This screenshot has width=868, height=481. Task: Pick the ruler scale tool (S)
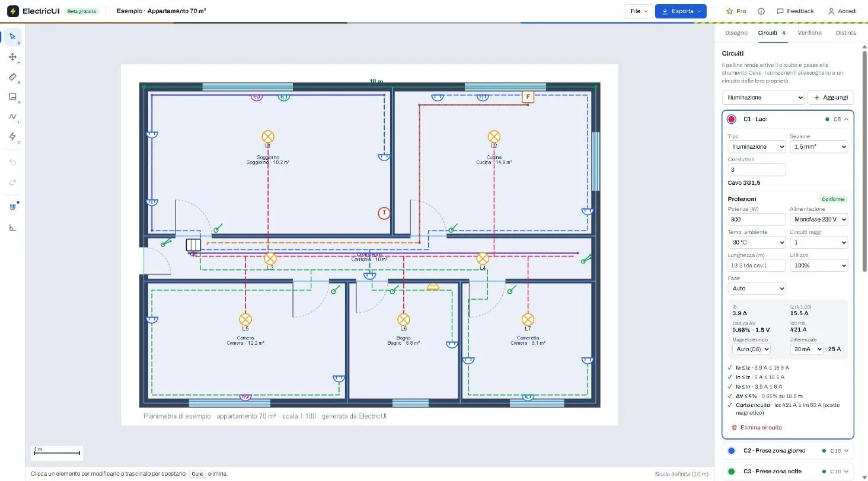(12, 77)
